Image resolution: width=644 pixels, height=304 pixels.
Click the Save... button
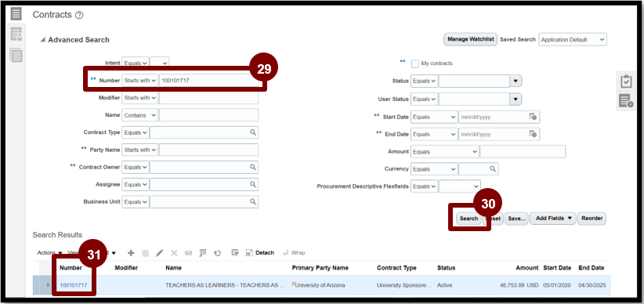pos(516,219)
